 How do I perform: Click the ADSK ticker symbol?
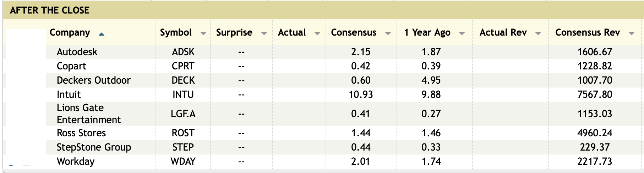click(x=183, y=52)
